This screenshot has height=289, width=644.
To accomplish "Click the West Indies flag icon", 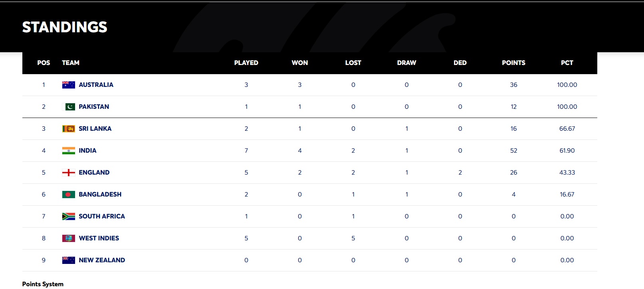I will (x=69, y=238).
